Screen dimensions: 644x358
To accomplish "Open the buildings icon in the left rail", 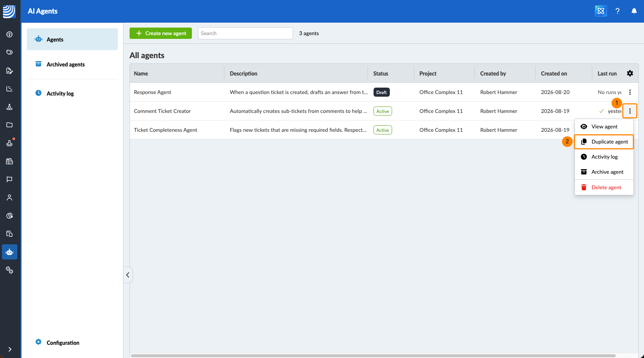I will [9, 161].
